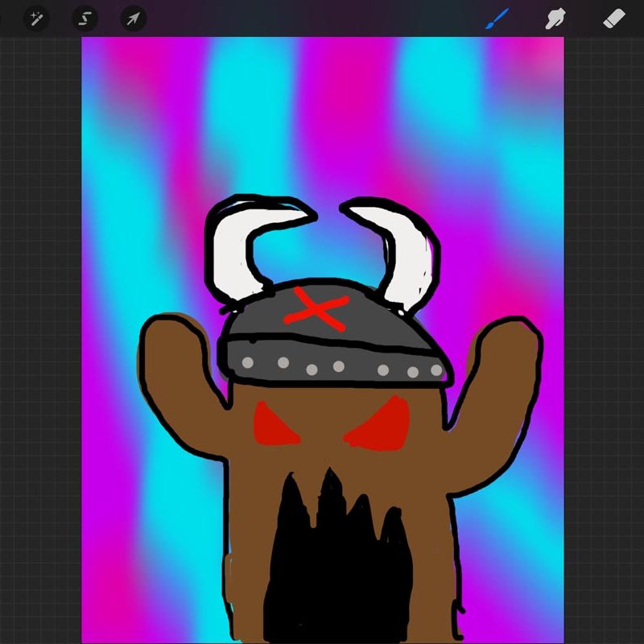Screen dimensions: 644x644
Task: Tap the dark grid area right of canvas
Action: click(x=604, y=322)
